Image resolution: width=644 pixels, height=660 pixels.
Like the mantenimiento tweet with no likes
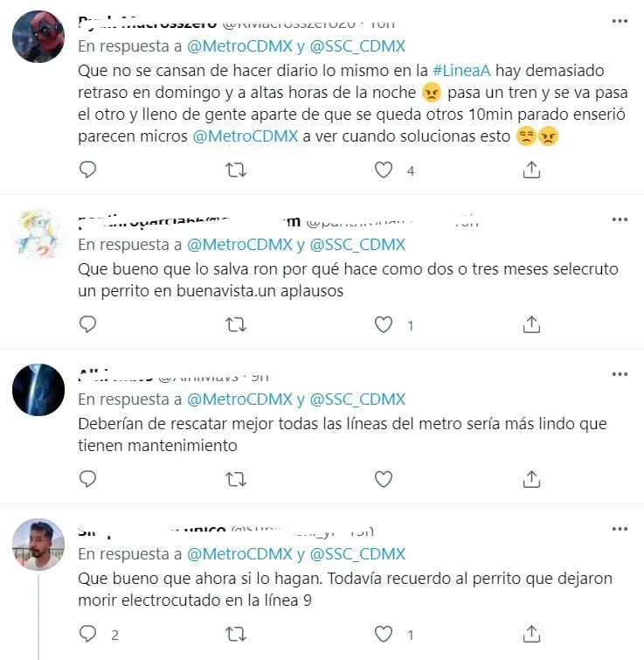pyautogui.click(x=384, y=479)
